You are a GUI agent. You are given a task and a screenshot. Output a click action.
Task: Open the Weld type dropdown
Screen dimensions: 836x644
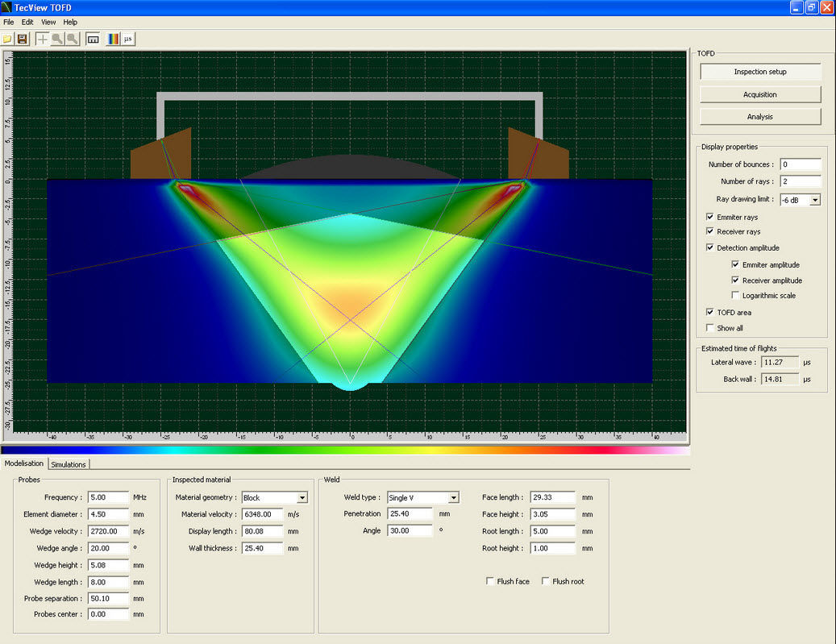[454, 498]
